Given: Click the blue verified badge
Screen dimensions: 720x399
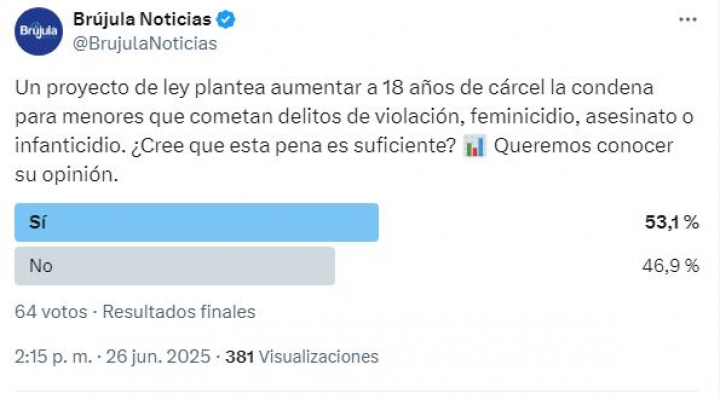Looking at the screenshot, I should tap(226, 19).
